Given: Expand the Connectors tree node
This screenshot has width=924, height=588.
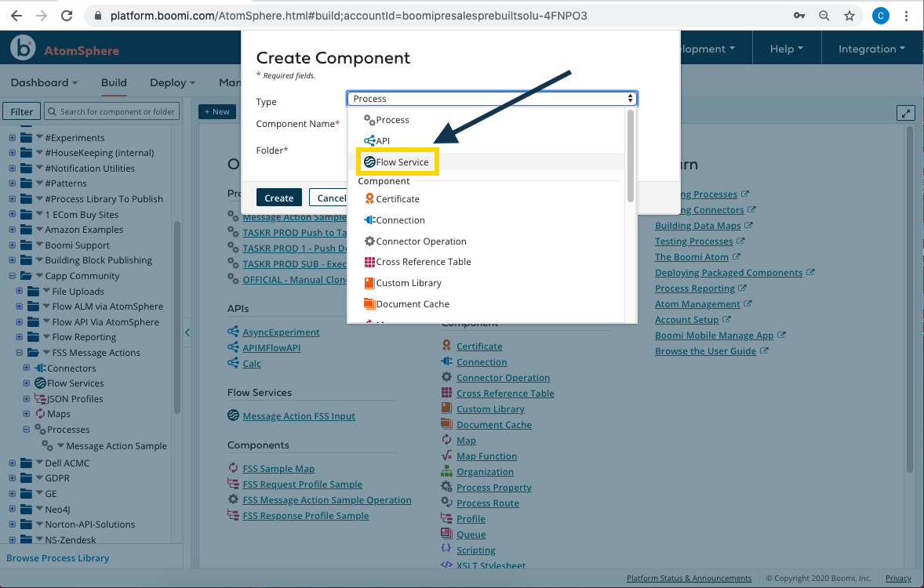Looking at the screenshot, I should coord(27,368).
